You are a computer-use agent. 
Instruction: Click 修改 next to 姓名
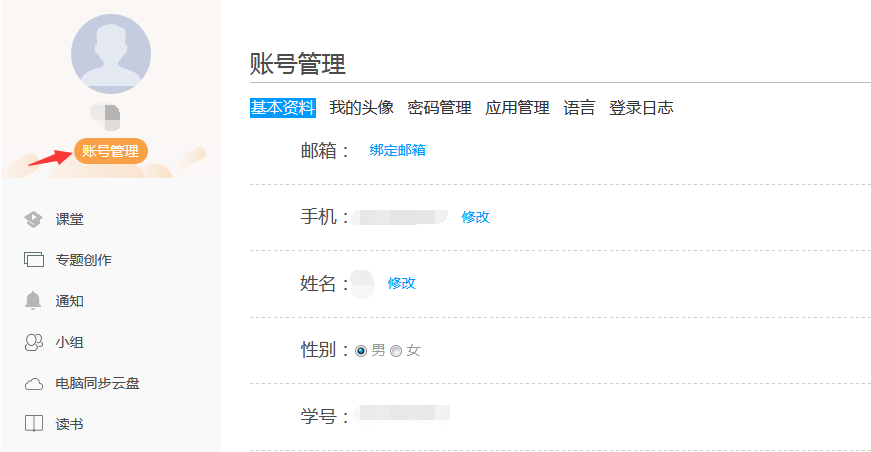pyautogui.click(x=401, y=283)
